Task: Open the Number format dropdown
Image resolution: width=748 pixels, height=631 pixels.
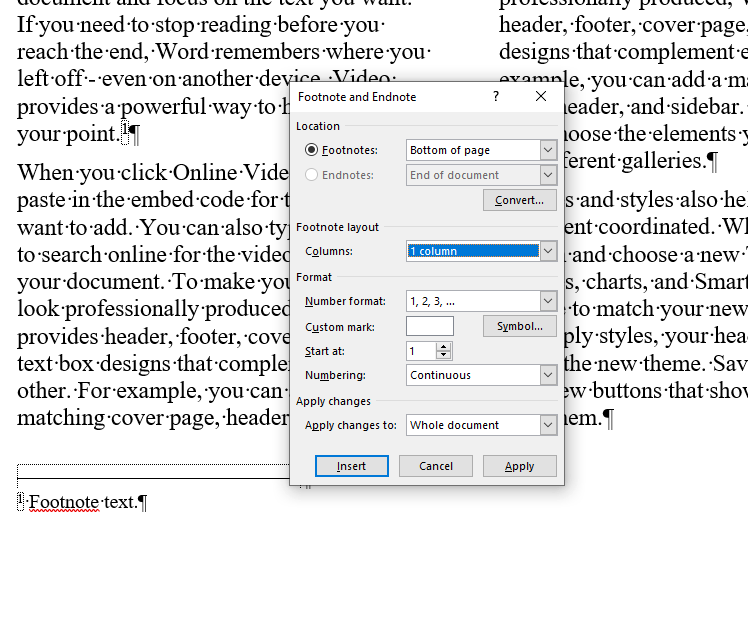Action: coord(548,301)
